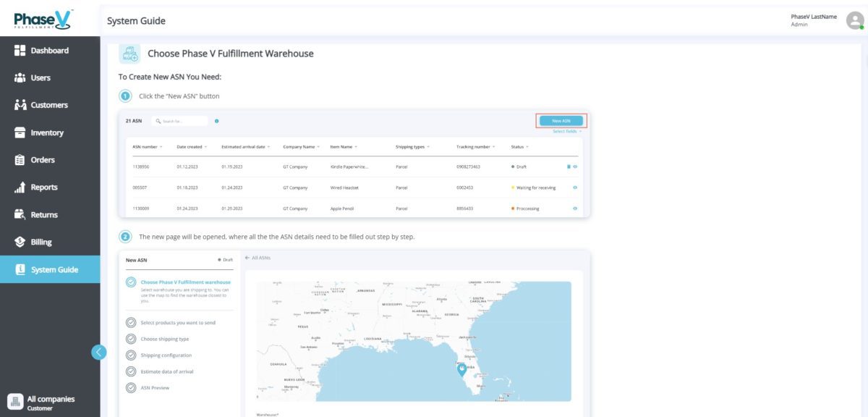This screenshot has width=868, height=417.
Task: Select the System Guide menu item
Action: pos(49,270)
